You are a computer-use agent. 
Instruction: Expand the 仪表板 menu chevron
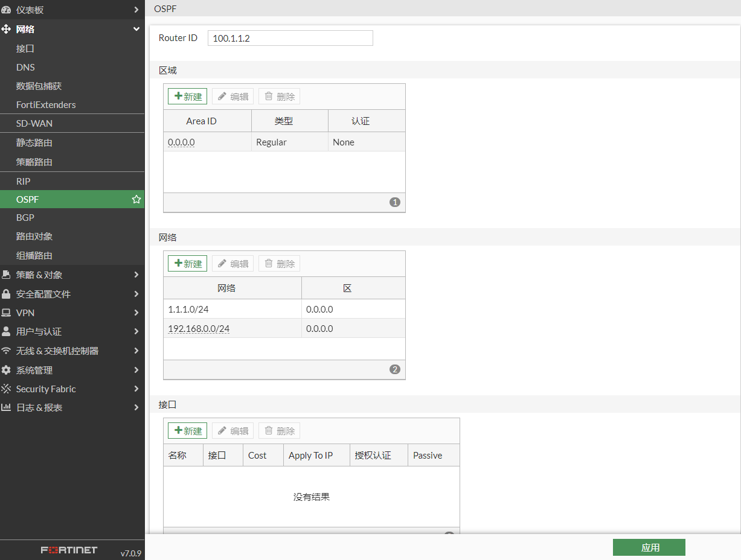tap(136, 10)
